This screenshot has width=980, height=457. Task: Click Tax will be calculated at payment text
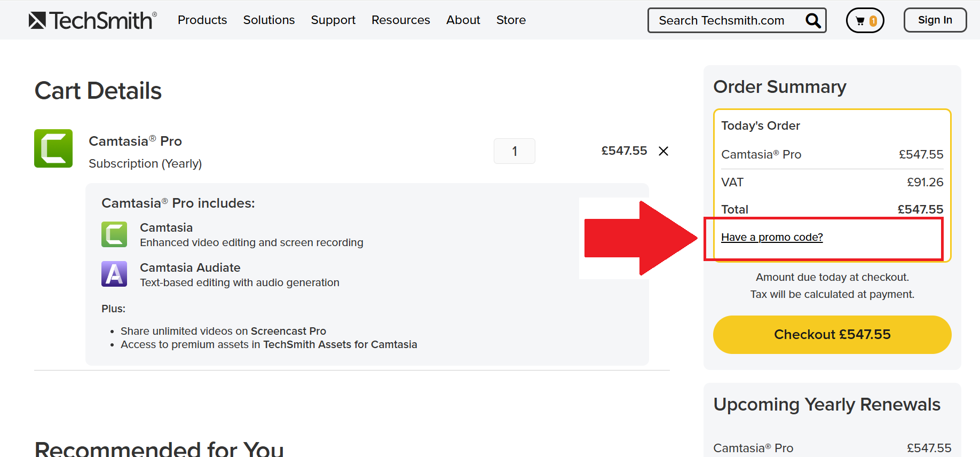[x=832, y=294]
